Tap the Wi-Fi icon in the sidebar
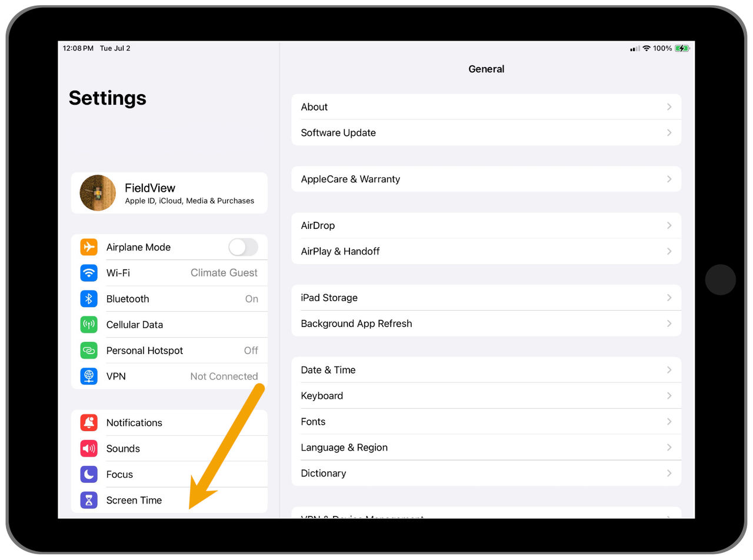The height and width of the screenshot is (560, 753). (89, 273)
